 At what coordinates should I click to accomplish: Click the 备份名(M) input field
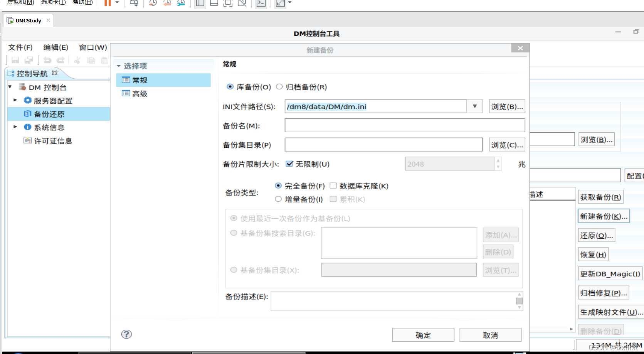[x=405, y=125]
